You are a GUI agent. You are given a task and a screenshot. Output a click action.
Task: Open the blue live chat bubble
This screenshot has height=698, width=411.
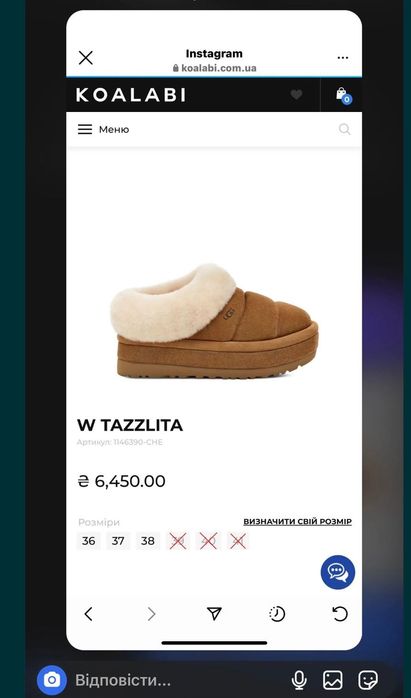click(338, 572)
